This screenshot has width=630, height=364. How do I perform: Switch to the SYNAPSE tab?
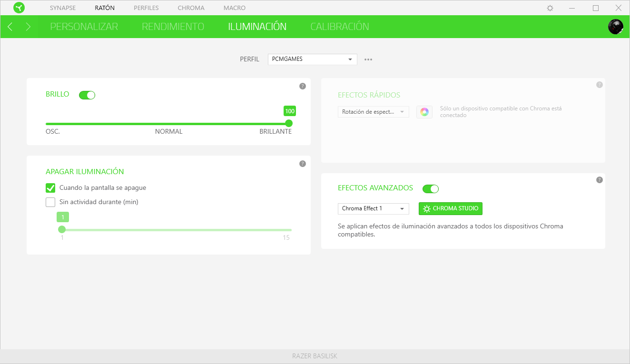point(63,8)
